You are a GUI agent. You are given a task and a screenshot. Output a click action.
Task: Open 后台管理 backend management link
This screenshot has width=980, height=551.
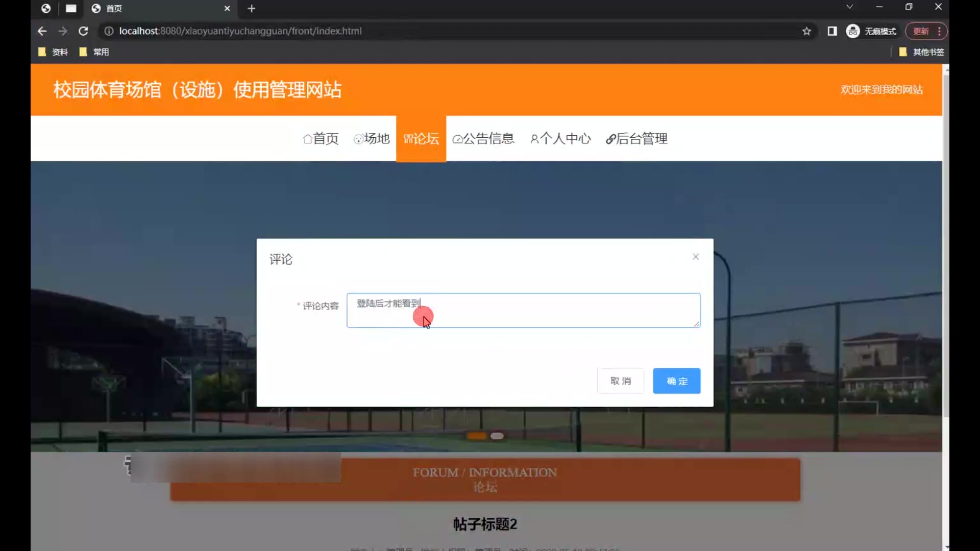(636, 139)
